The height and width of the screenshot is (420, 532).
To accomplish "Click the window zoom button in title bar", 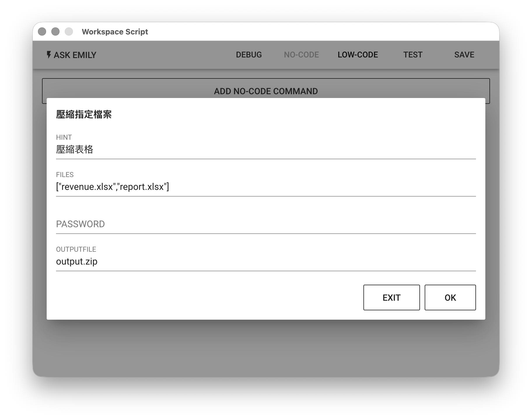I will [x=69, y=32].
